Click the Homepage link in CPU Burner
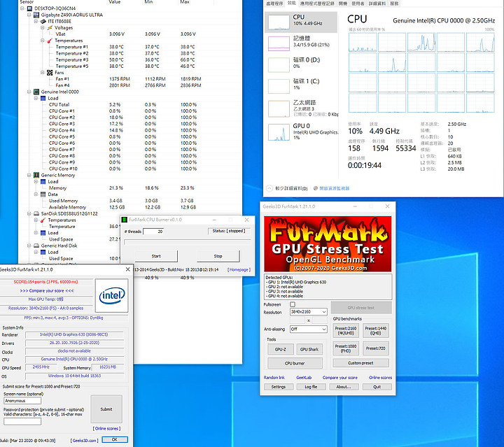504x447 pixels. [239, 270]
